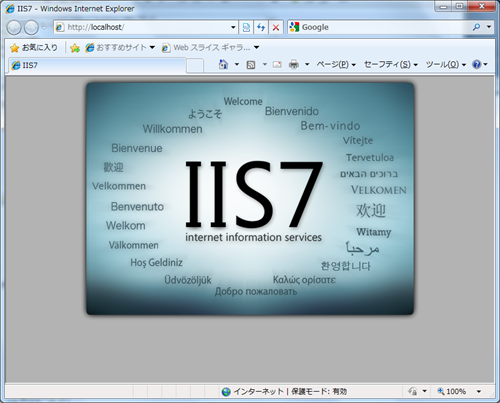The image size is (500, 403).
Task: Open the セーフティ(S) menu
Action: 391,64
